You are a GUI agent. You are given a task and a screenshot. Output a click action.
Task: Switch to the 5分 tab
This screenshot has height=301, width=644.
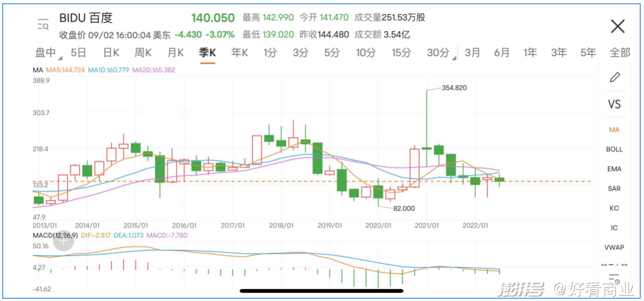332,52
